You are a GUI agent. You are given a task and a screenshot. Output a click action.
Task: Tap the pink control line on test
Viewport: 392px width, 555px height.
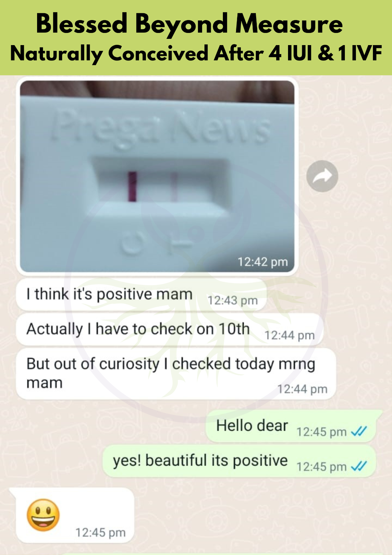point(132,186)
